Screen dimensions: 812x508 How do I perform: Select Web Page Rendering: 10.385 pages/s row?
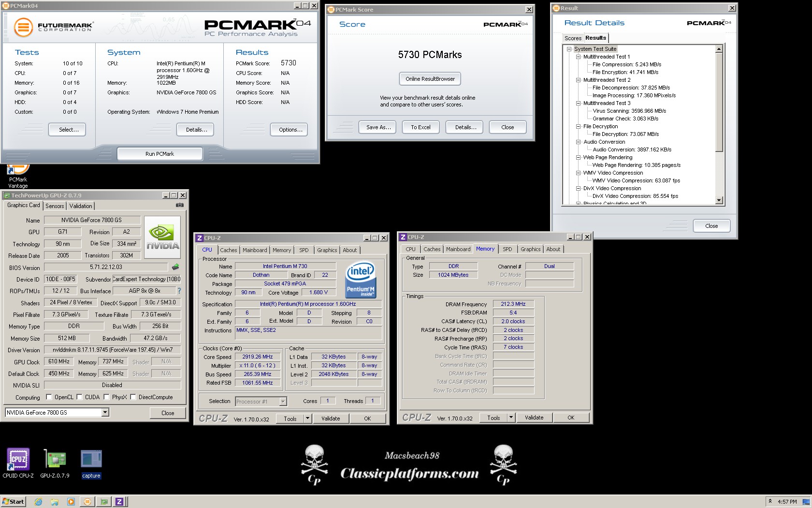(636, 165)
